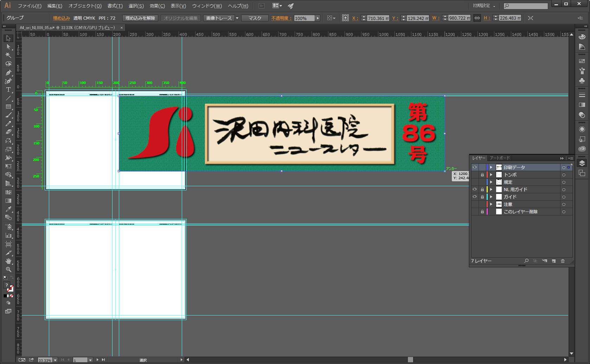Select the Artboard tool
Screen dimensions: 590x364
8,244
